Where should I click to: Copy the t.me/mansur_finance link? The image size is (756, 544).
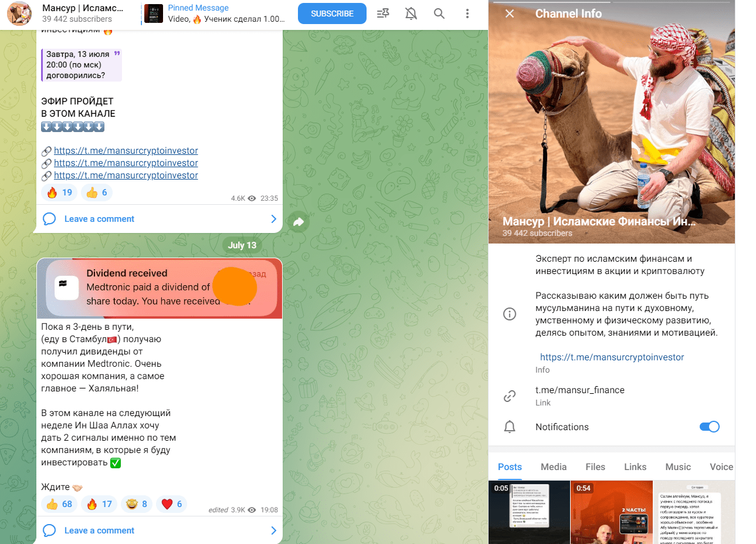point(580,390)
